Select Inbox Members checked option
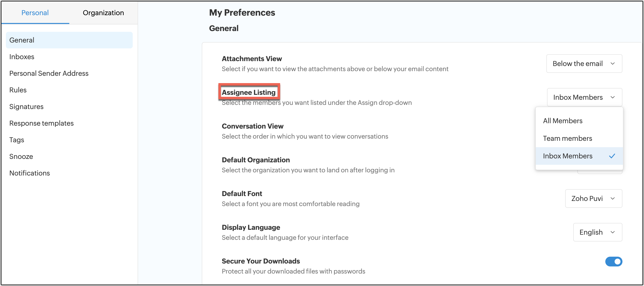The image size is (644, 286). (x=568, y=156)
